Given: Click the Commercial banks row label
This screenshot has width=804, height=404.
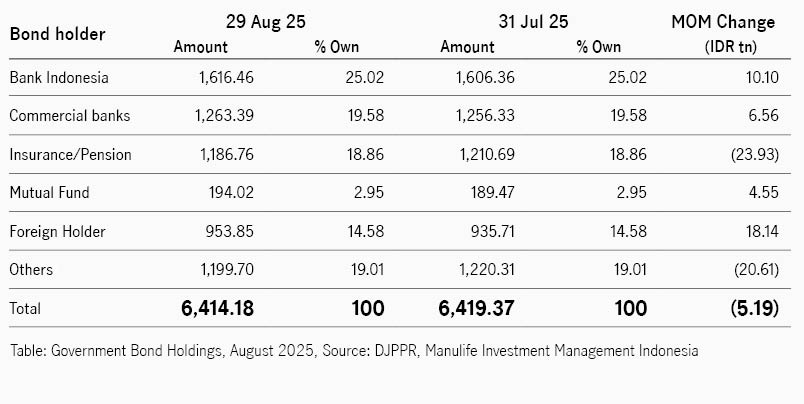Looking at the screenshot, I should [x=70, y=115].
